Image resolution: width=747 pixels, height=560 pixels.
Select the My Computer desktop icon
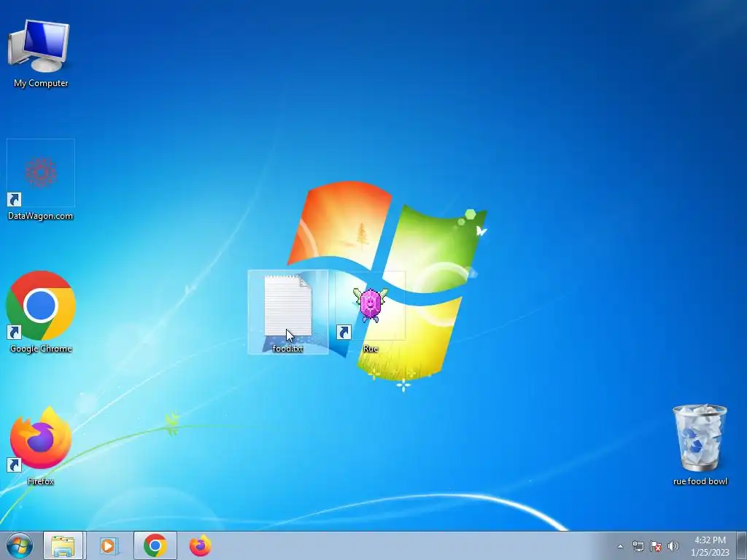point(39,46)
